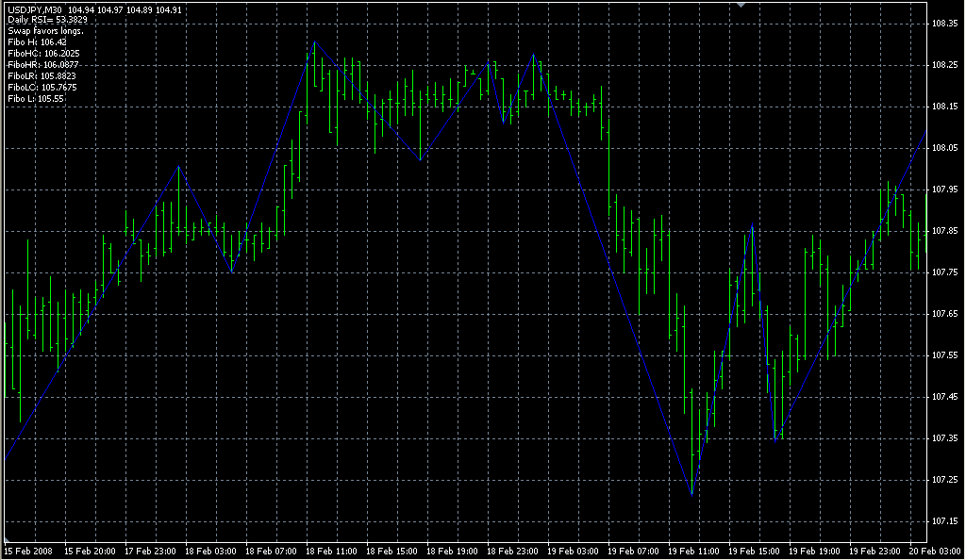Click the 107.75 price level on axis

pos(944,272)
